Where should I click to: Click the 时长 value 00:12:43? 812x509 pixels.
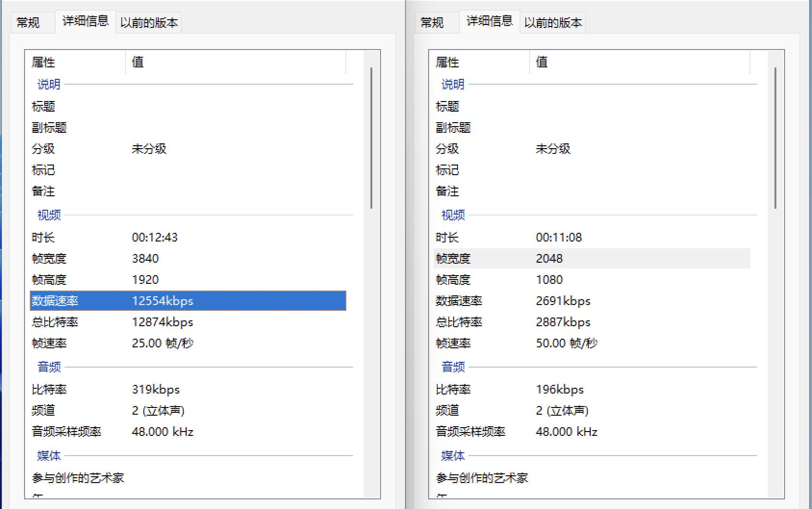pos(155,237)
